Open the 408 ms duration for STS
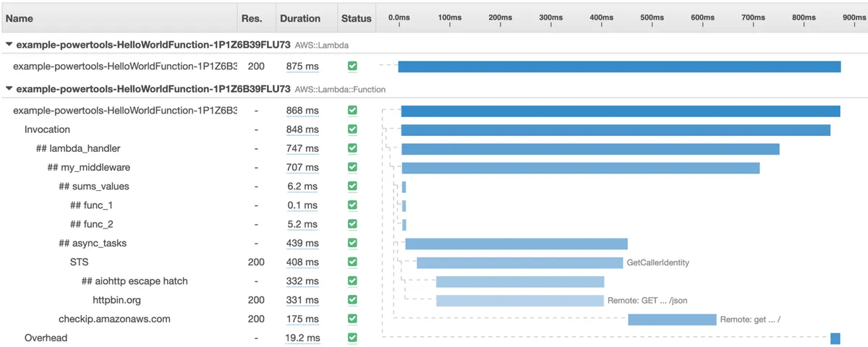 point(302,262)
